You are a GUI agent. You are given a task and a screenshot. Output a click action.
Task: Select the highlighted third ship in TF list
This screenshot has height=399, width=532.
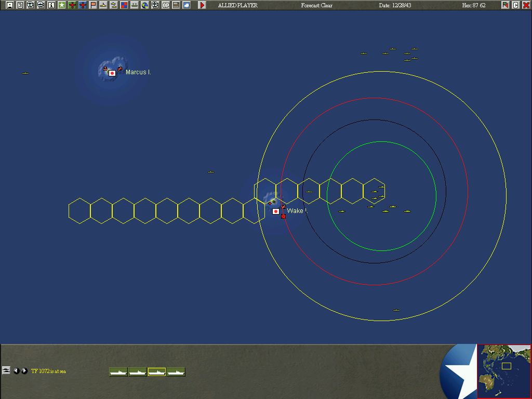pyautogui.click(x=157, y=372)
